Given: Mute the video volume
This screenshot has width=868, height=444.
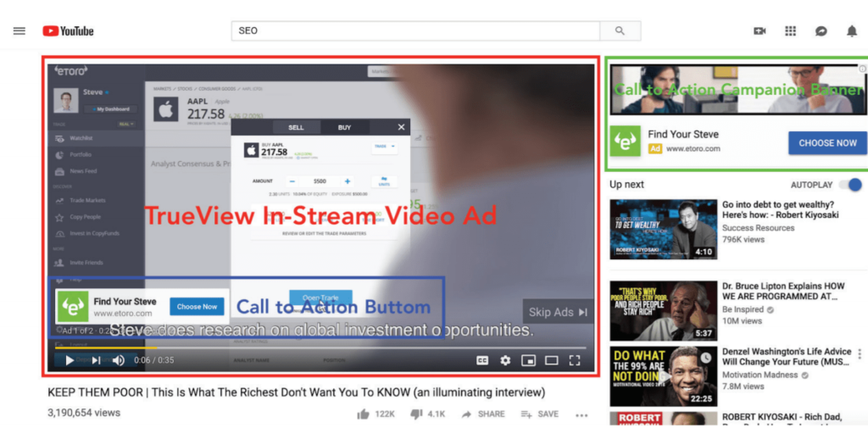Looking at the screenshot, I should pyautogui.click(x=119, y=360).
